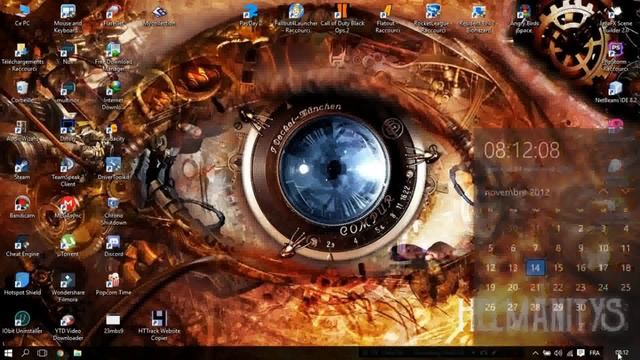
Task: Open Task View on taskbar
Action: pos(42,353)
